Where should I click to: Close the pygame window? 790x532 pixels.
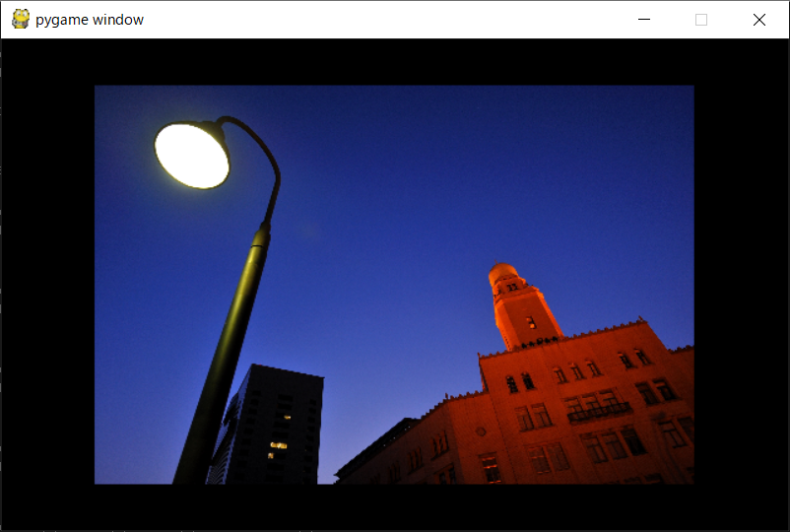pyautogui.click(x=759, y=20)
